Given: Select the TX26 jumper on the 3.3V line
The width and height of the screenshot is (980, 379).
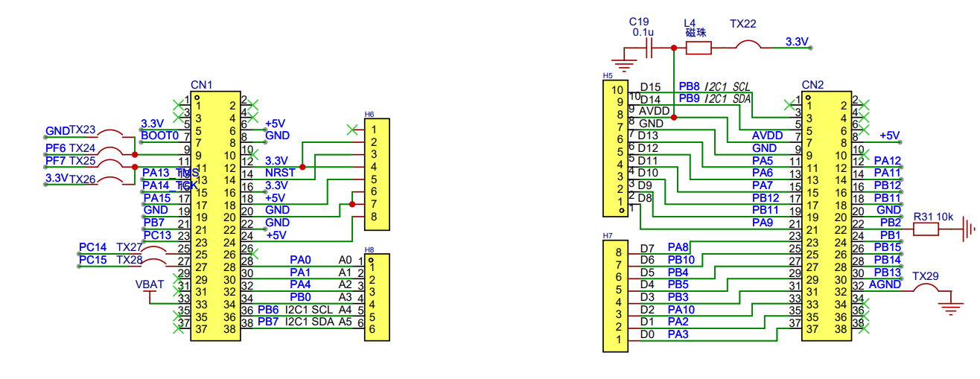Looking at the screenshot, I should [112, 182].
